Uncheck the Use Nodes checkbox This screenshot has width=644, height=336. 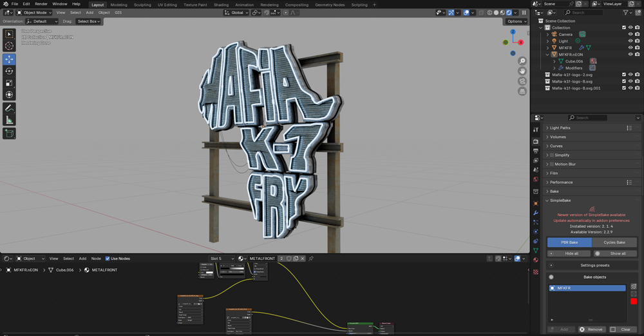pyautogui.click(x=108, y=259)
